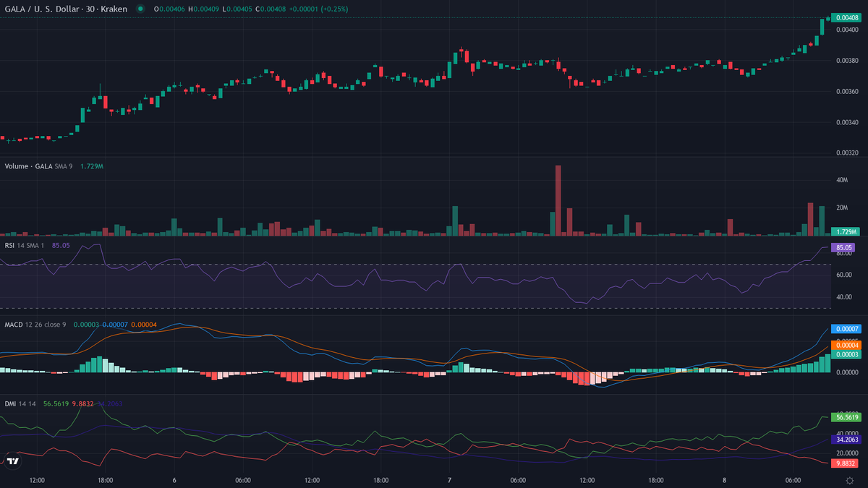Click the date label 7 on time axis
868x488 pixels.
pos(449,480)
